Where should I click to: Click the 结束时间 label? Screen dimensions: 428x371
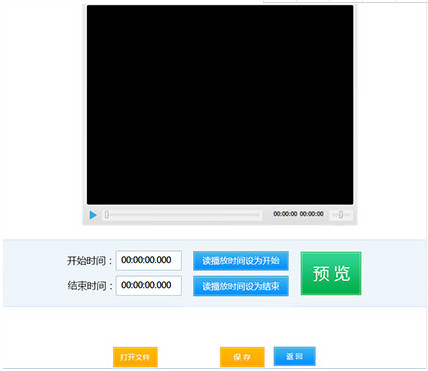click(x=90, y=286)
